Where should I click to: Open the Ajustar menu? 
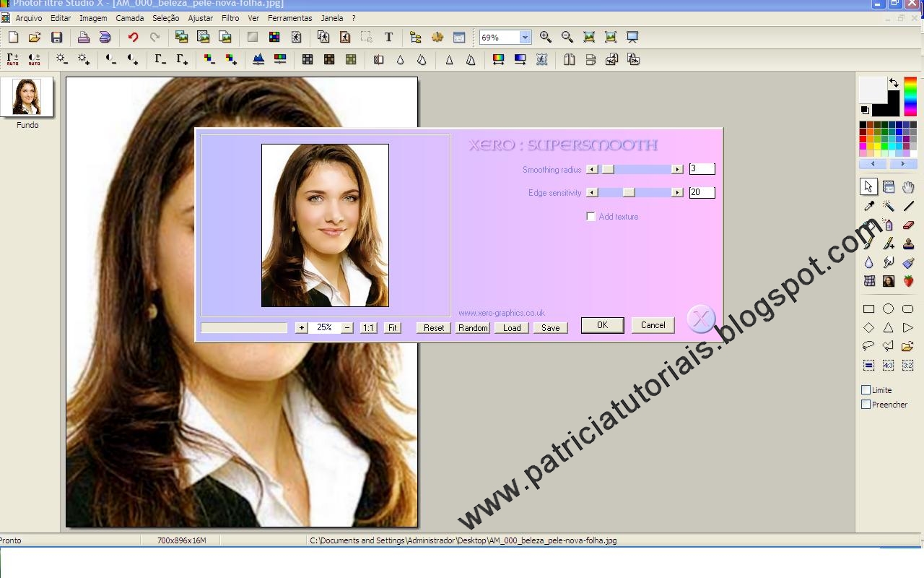(201, 18)
